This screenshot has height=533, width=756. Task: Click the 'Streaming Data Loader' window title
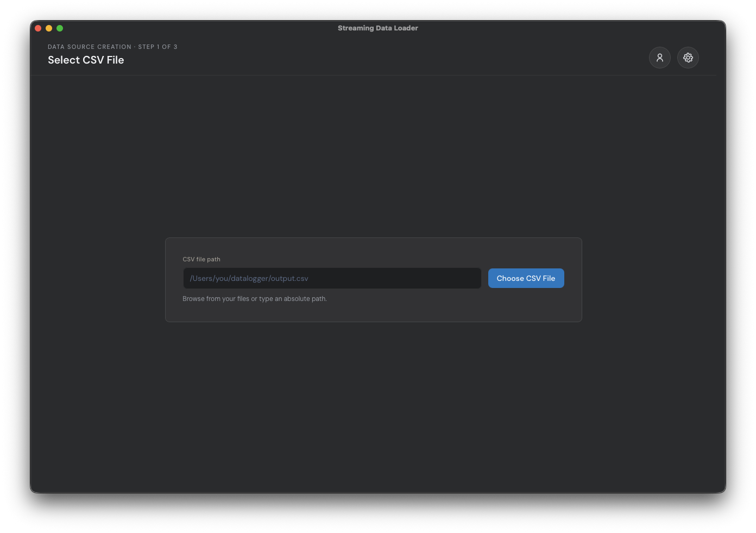tap(378, 28)
